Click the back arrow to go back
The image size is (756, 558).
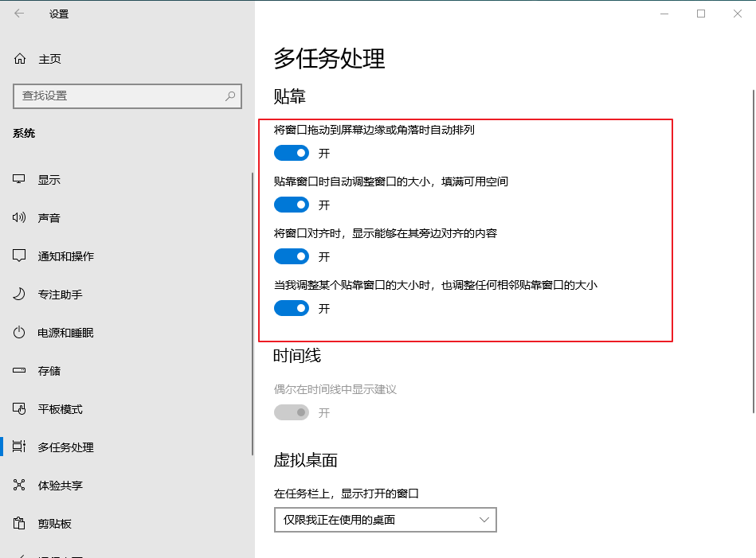(x=18, y=14)
